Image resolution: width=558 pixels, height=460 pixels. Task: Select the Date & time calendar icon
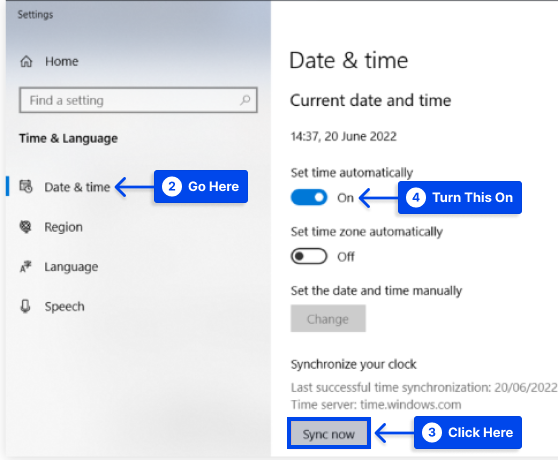pyautogui.click(x=26, y=186)
